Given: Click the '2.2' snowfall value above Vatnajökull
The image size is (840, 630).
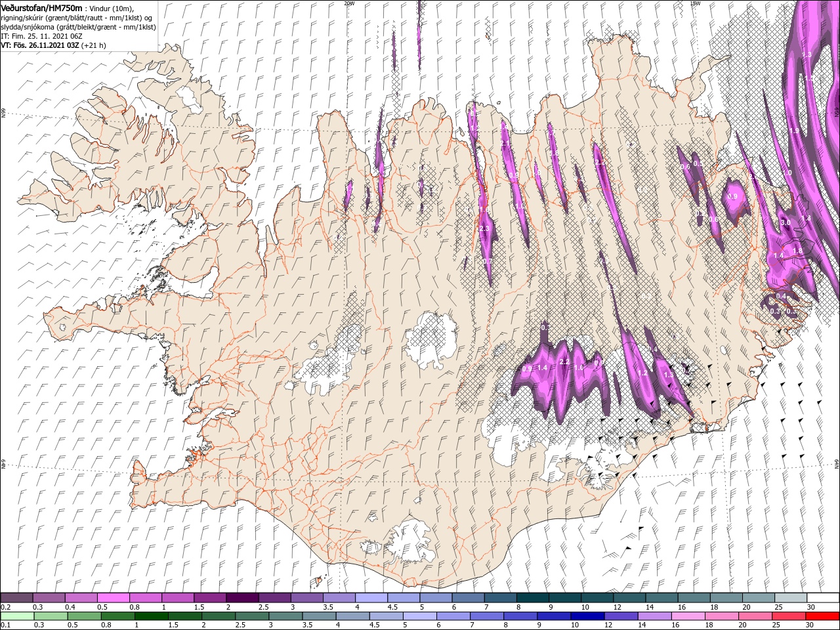Looking at the screenshot, I should click(564, 362).
